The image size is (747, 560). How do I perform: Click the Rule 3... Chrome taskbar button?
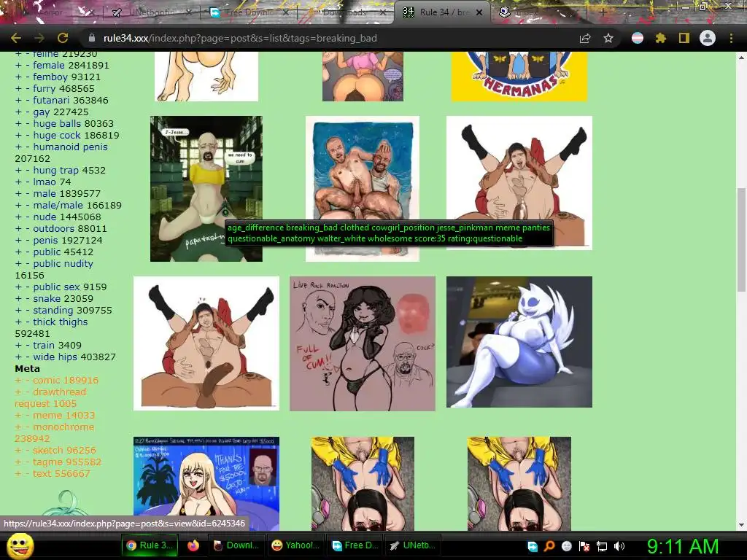[149, 545]
